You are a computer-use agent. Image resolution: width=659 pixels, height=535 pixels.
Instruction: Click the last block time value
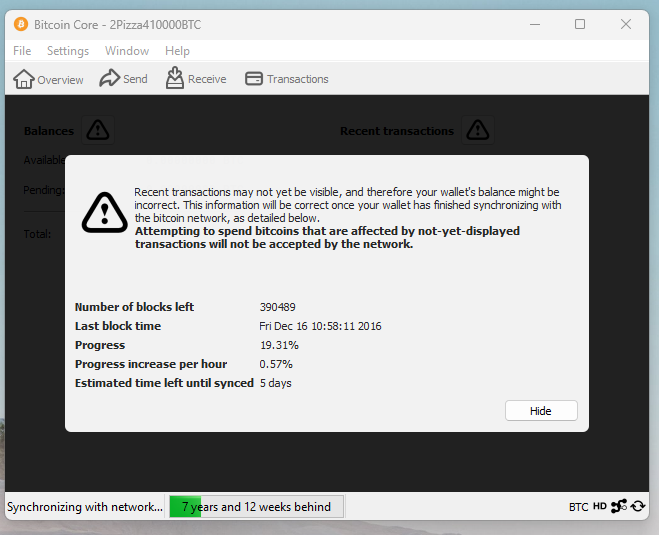tap(320, 326)
